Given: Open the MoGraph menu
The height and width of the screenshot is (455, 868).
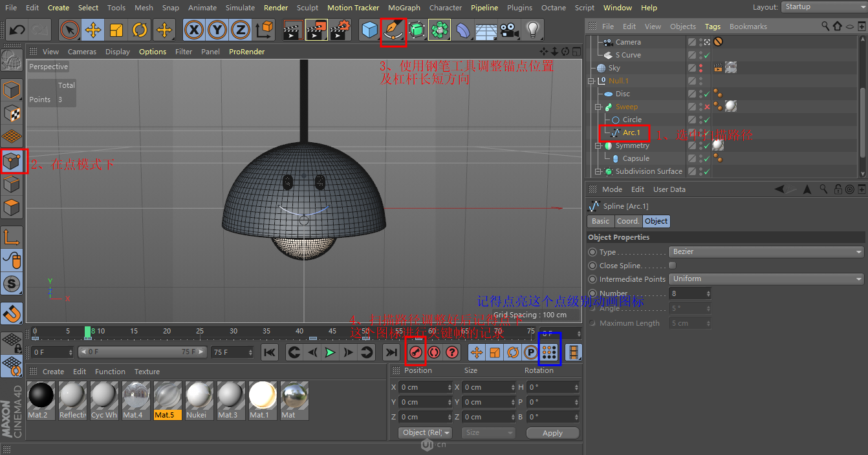Looking at the screenshot, I should point(404,8).
